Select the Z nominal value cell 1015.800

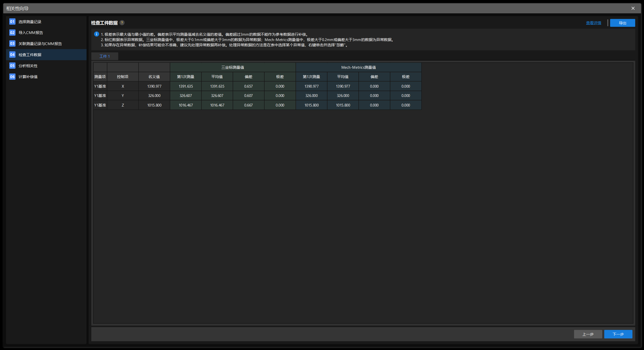coord(154,105)
